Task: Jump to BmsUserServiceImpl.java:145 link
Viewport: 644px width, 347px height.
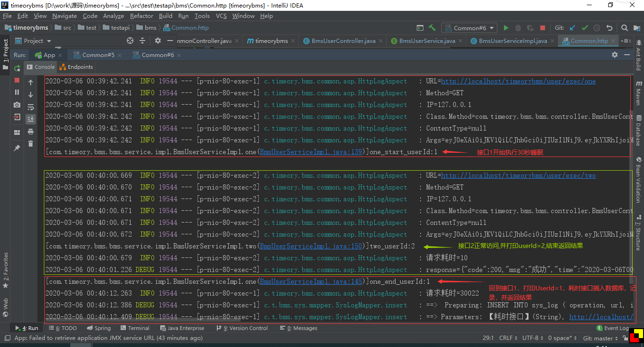Action: click(x=311, y=281)
